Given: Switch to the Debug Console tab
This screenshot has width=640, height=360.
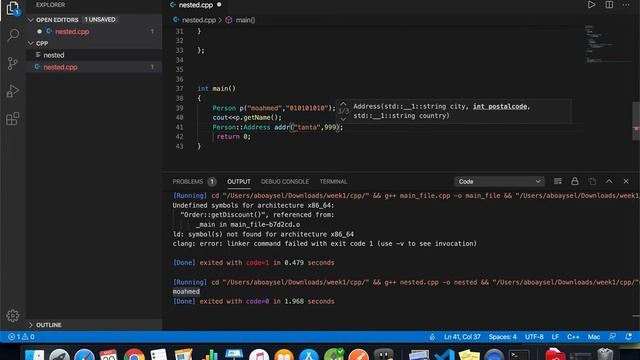Looking at the screenshot, I should coord(285,182).
